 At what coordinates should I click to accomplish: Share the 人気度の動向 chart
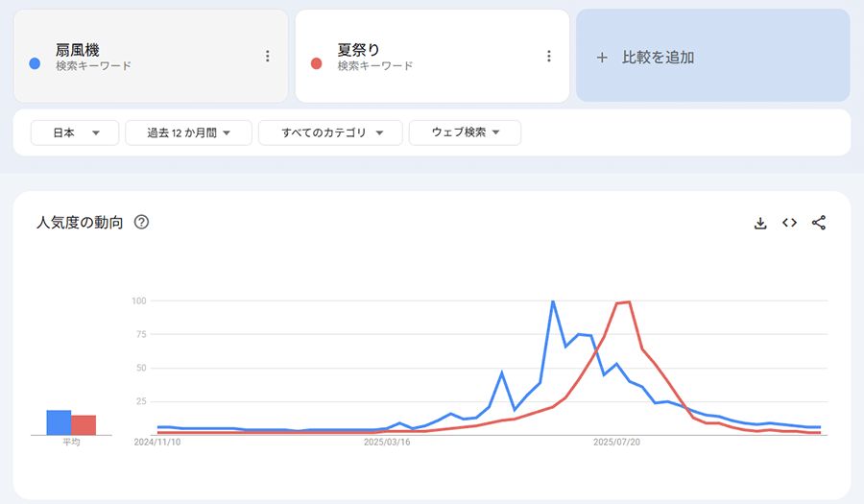(819, 223)
